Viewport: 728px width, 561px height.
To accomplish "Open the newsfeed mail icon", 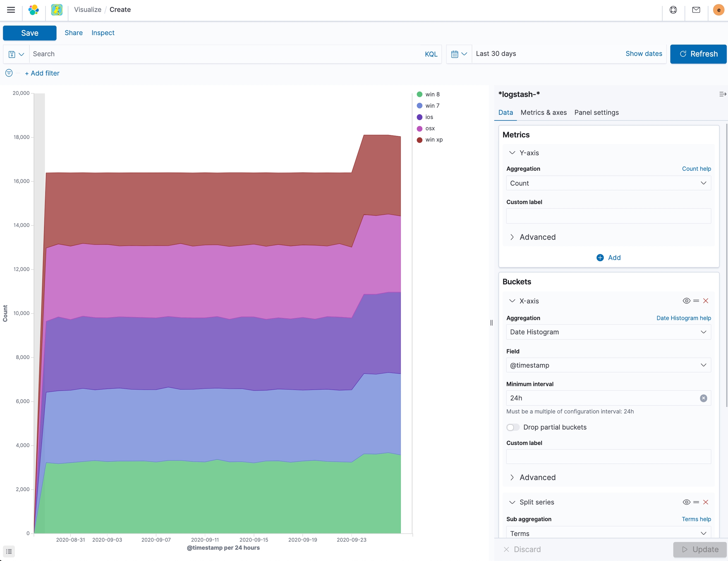I will [696, 10].
